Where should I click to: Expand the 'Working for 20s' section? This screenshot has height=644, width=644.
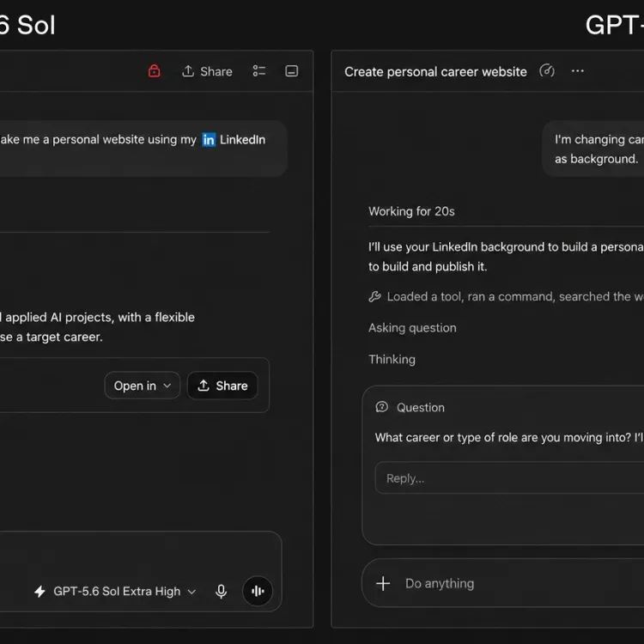coord(411,211)
